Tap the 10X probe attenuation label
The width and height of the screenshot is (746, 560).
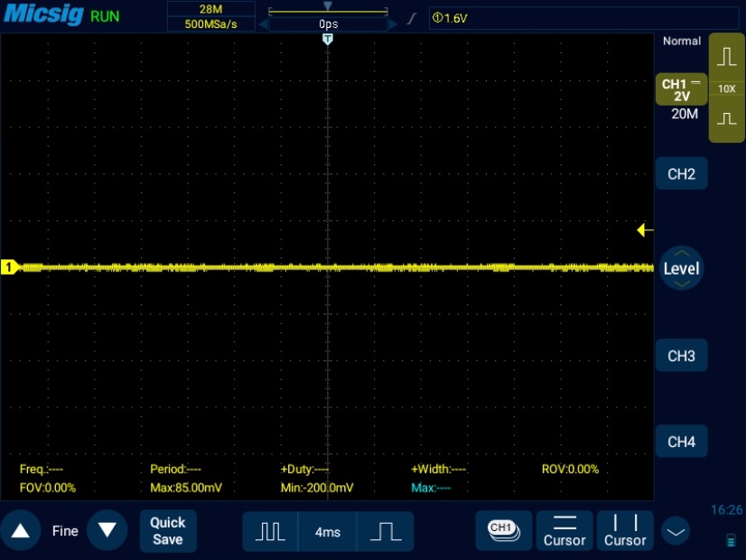point(726,89)
